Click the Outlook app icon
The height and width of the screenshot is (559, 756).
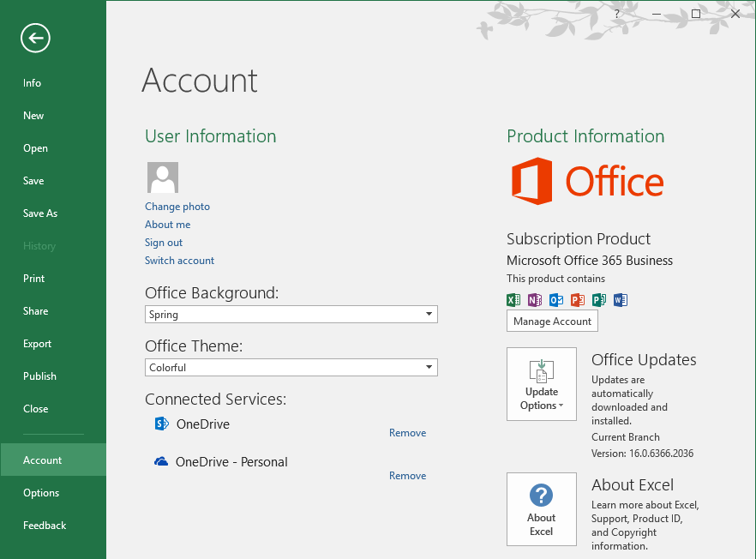[x=556, y=300]
